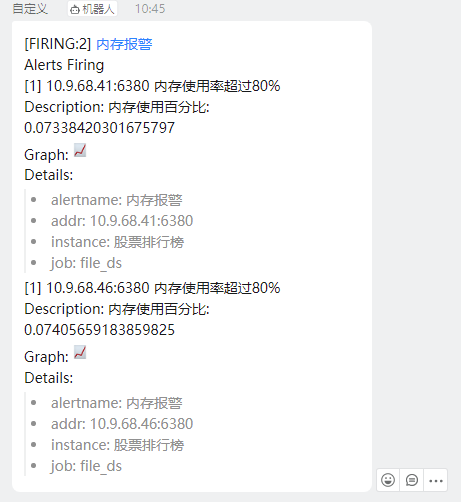Image resolution: width=461 pixels, height=502 pixels.
Task: Click the 10:45 timestamp
Action: pos(150,9)
